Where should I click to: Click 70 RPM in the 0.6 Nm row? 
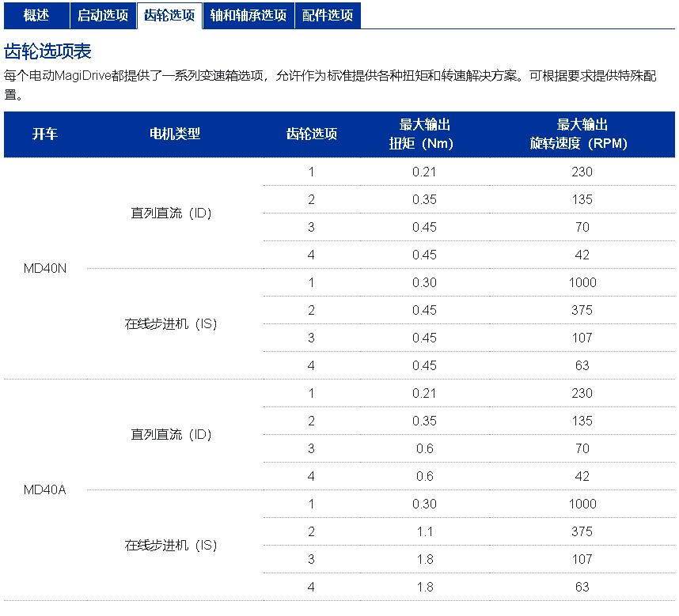[x=582, y=448]
